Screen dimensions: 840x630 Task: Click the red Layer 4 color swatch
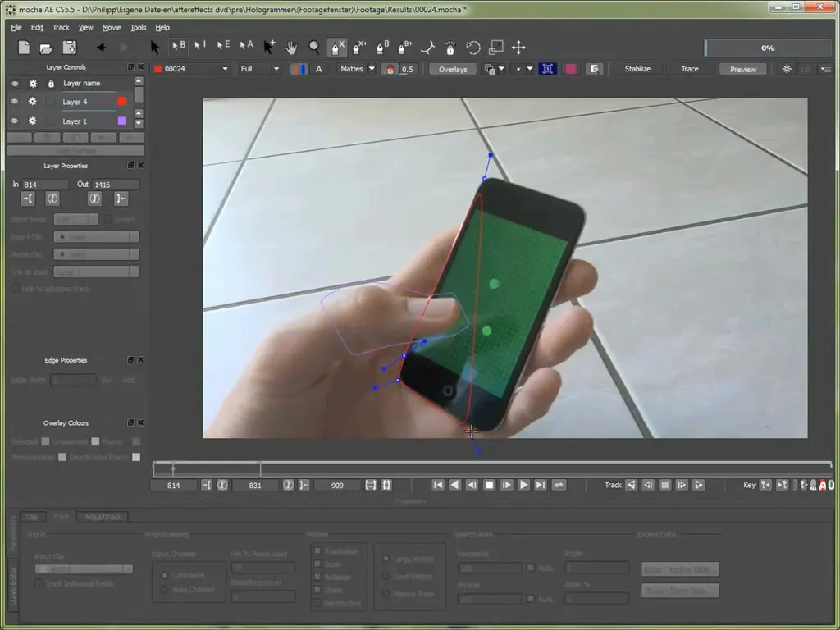pos(121,101)
